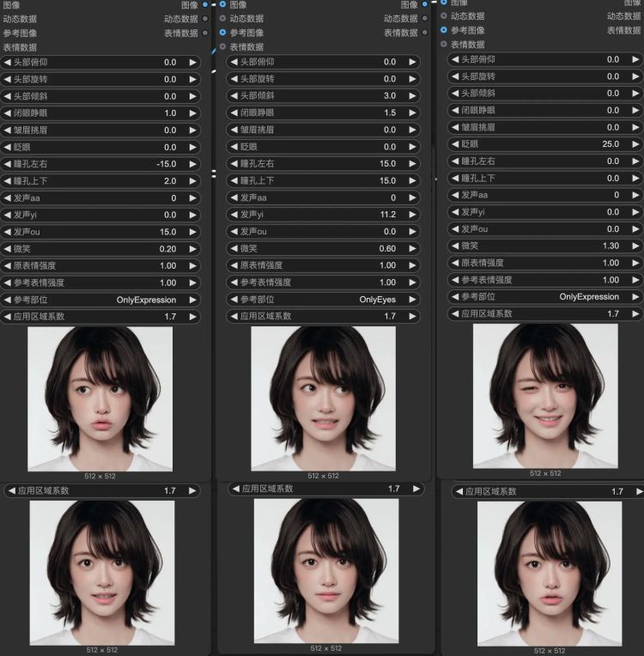Image resolution: width=644 pixels, height=656 pixels.
Task: Decrease 微笑 0.60 using its left arrow
Action: point(234,248)
